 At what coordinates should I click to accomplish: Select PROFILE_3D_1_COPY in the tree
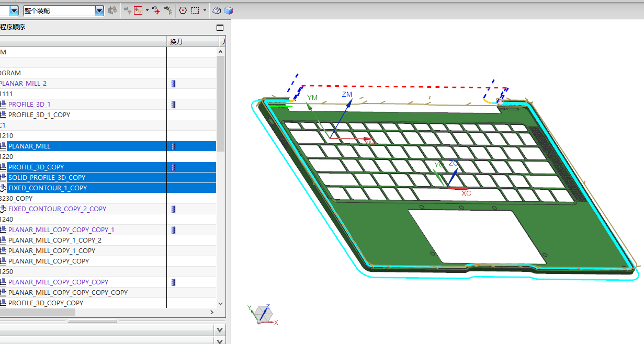pyautogui.click(x=39, y=115)
